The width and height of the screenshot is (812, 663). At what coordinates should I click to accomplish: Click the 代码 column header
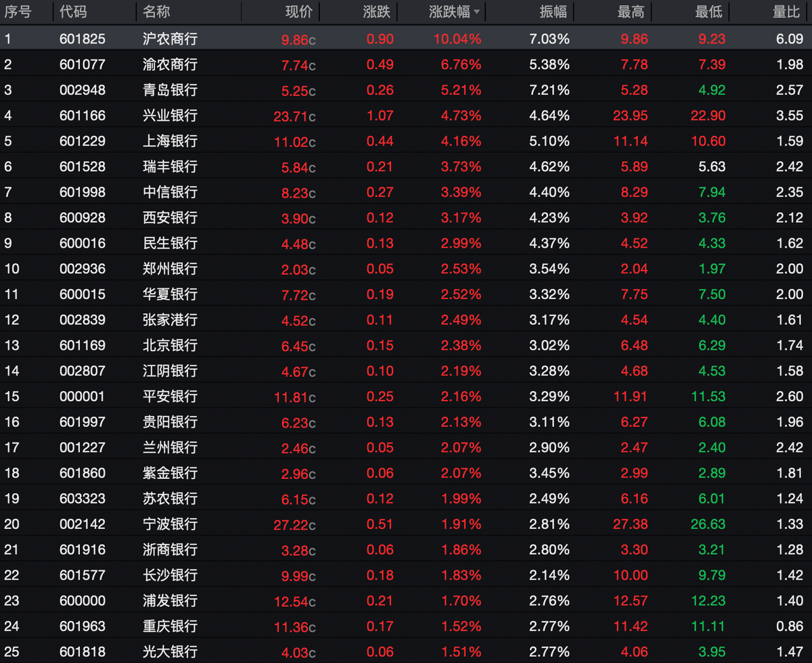pyautogui.click(x=74, y=12)
